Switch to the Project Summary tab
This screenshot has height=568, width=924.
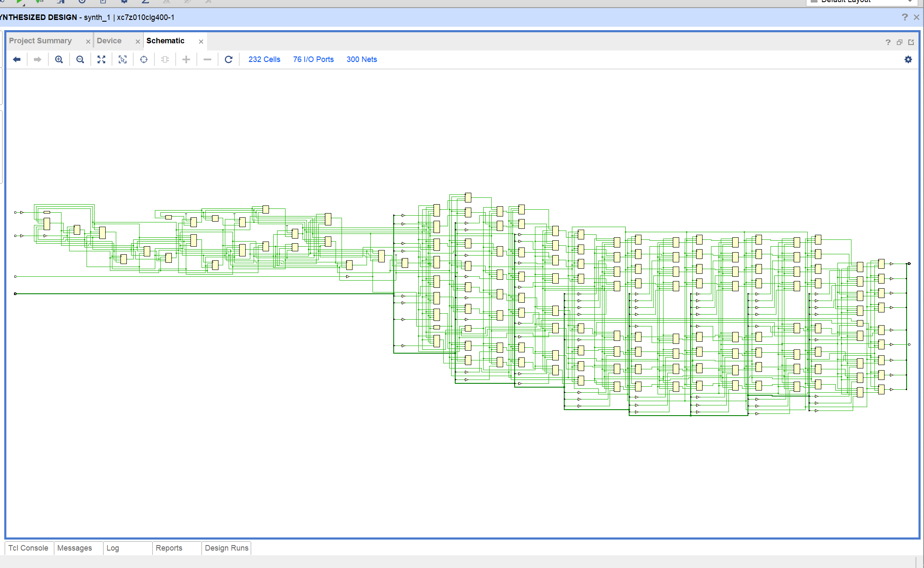pyautogui.click(x=40, y=41)
